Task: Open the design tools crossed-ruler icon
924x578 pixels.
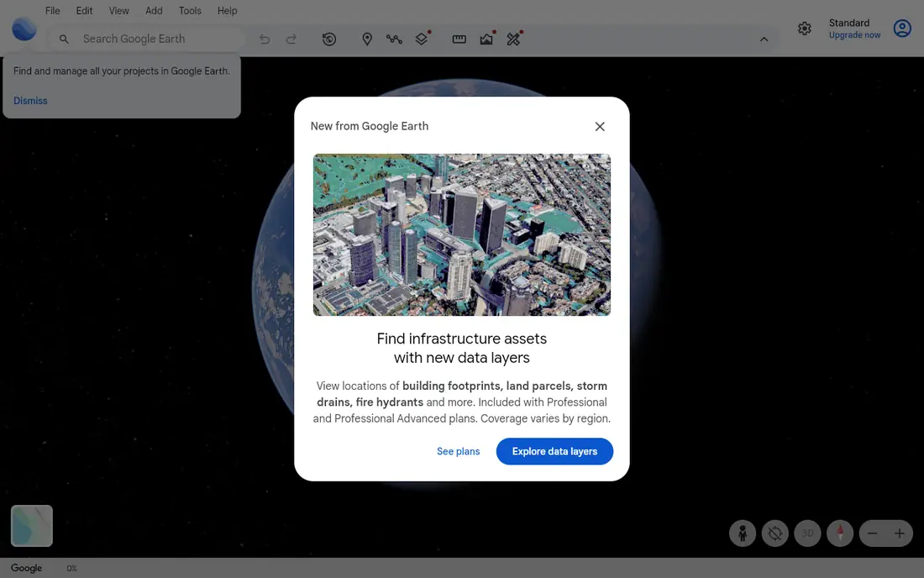Action: pyautogui.click(x=514, y=39)
